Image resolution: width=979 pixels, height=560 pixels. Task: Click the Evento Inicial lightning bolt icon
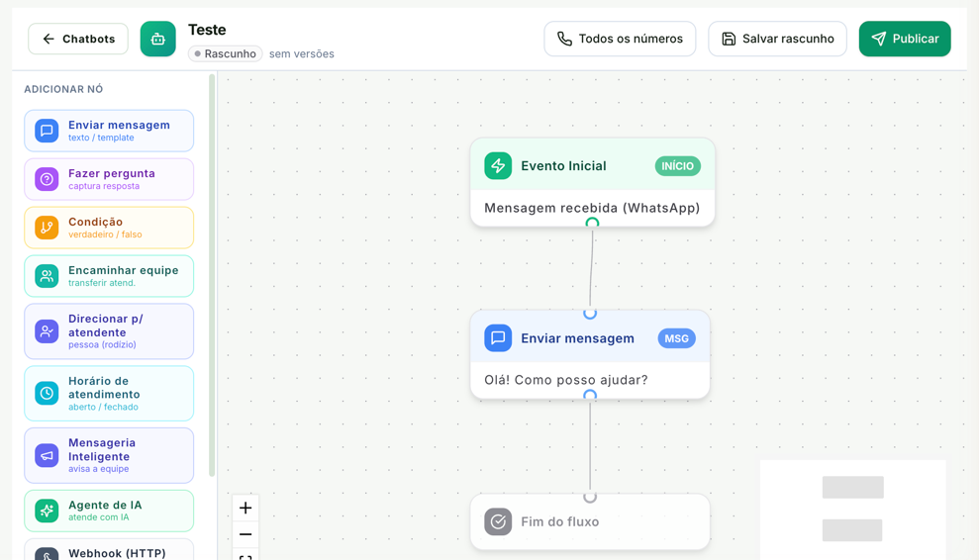[x=498, y=166]
